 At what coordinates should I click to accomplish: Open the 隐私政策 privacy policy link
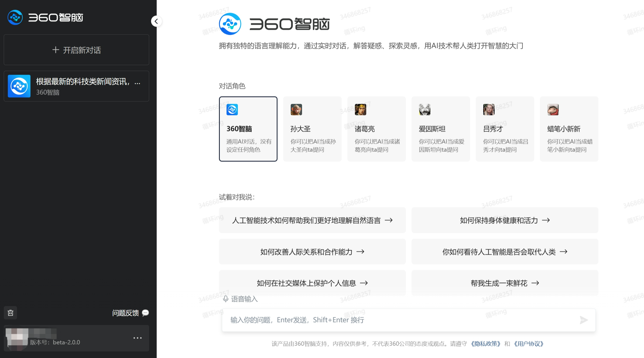pyautogui.click(x=485, y=344)
